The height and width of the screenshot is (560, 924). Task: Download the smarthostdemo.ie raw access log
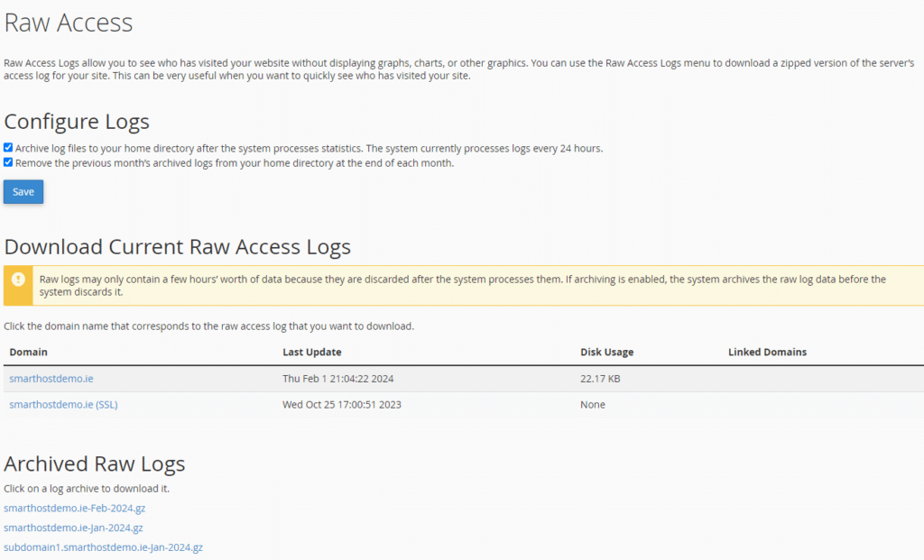pos(51,379)
